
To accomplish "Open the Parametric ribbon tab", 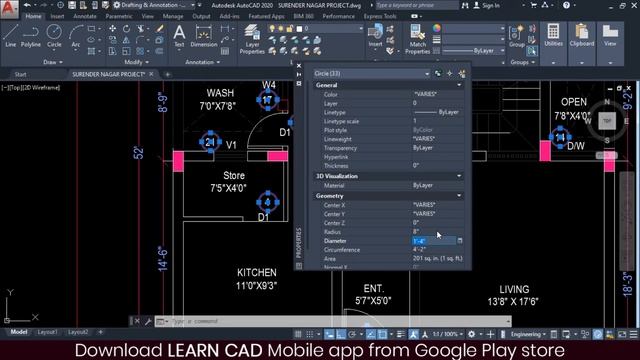I will point(119,16).
